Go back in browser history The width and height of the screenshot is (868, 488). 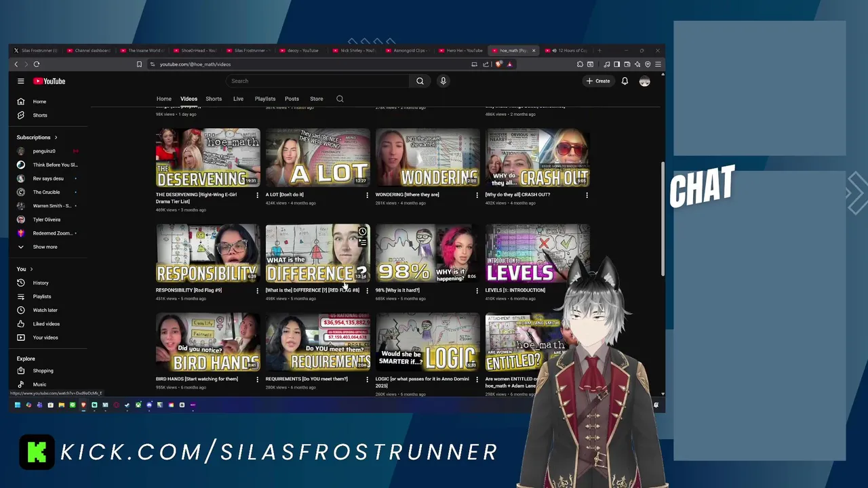pyautogui.click(x=16, y=64)
